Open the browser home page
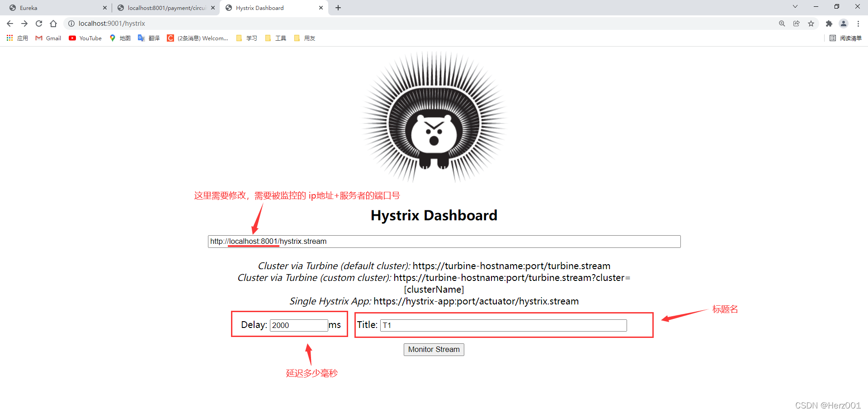This screenshot has height=413, width=868. tap(53, 24)
